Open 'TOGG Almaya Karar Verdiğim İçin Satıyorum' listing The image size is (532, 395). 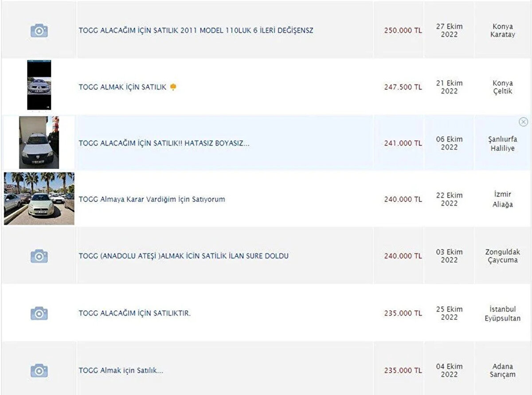pyautogui.click(x=152, y=199)
